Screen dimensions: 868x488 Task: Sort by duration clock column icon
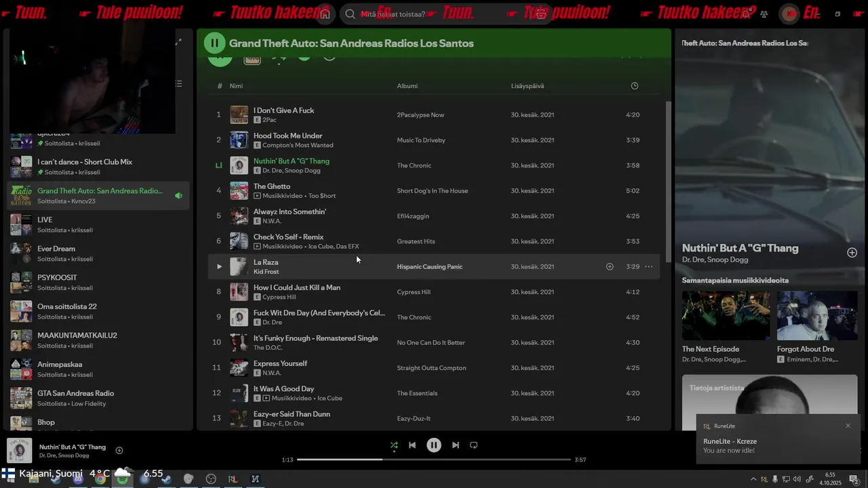635,86
